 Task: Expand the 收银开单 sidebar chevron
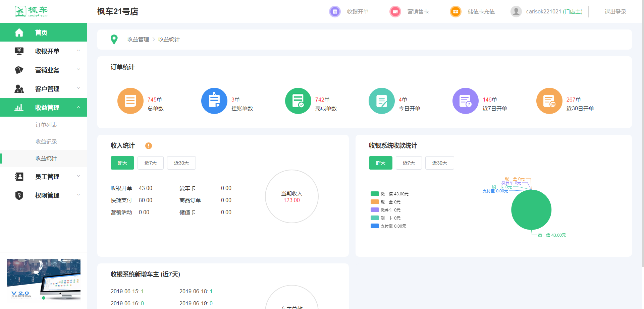tap(78, 51)
